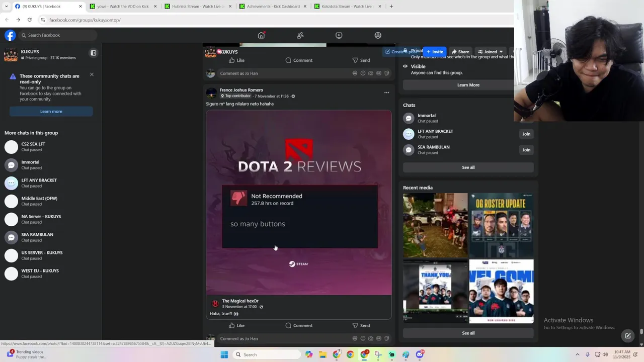The height and width of the screenshot is (362, 644).
Task: Dismiss the community chats read-only notice
Action: coord(92,74)
